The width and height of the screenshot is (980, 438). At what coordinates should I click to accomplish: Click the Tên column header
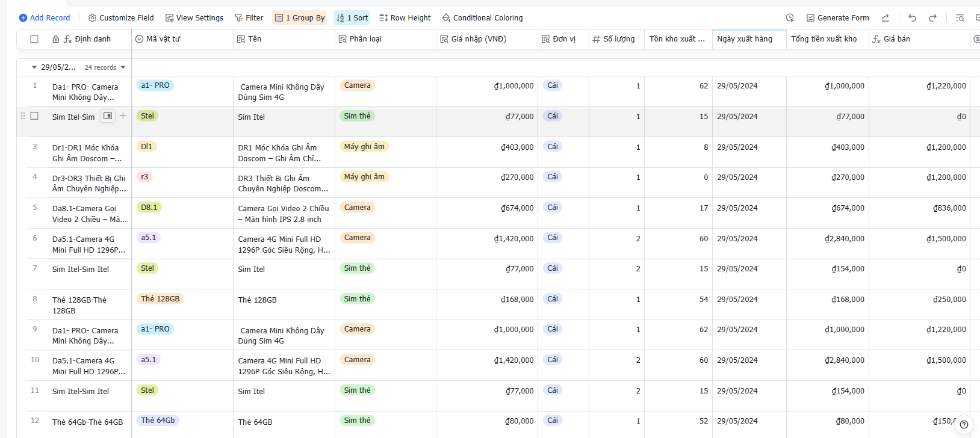point(284,39)
